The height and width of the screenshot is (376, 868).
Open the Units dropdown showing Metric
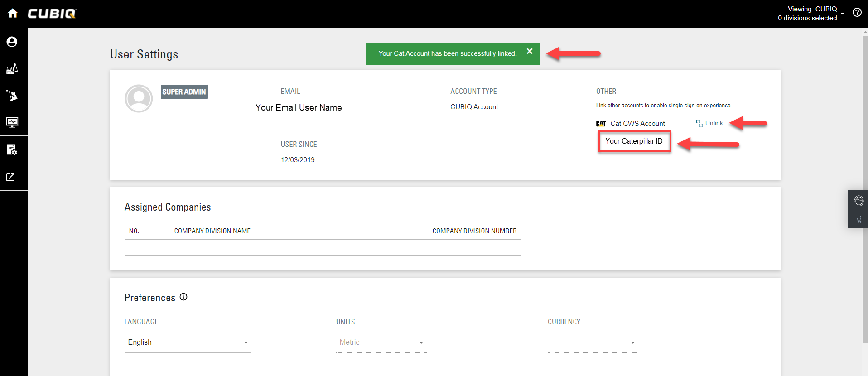[x=381, y=342]
